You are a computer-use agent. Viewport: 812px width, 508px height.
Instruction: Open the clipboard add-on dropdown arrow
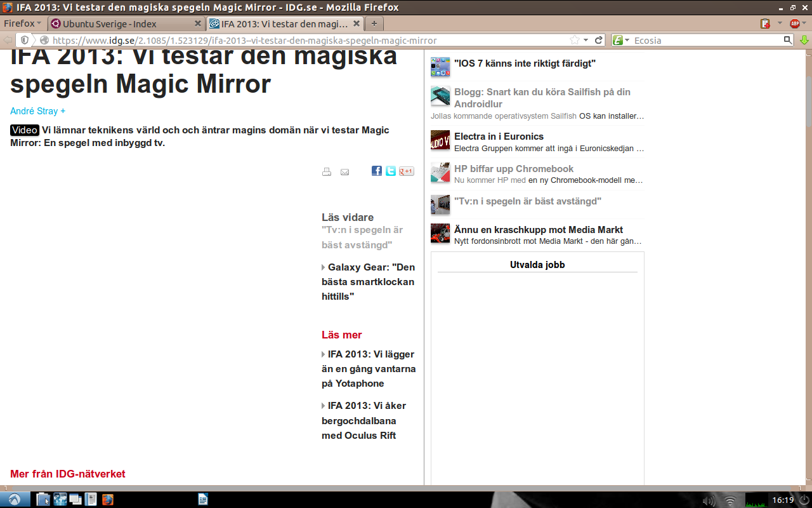(x=780, y=23)
